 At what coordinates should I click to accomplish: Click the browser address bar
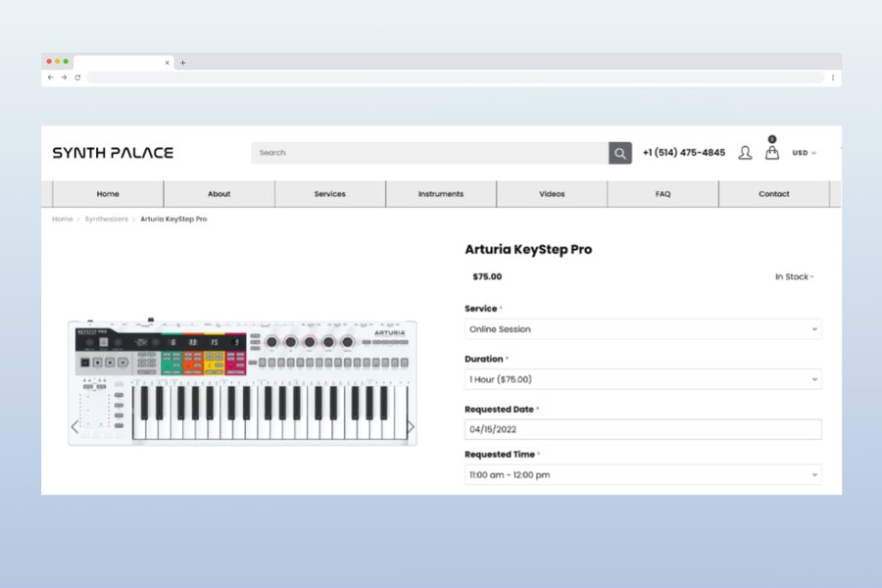[456, 77]
